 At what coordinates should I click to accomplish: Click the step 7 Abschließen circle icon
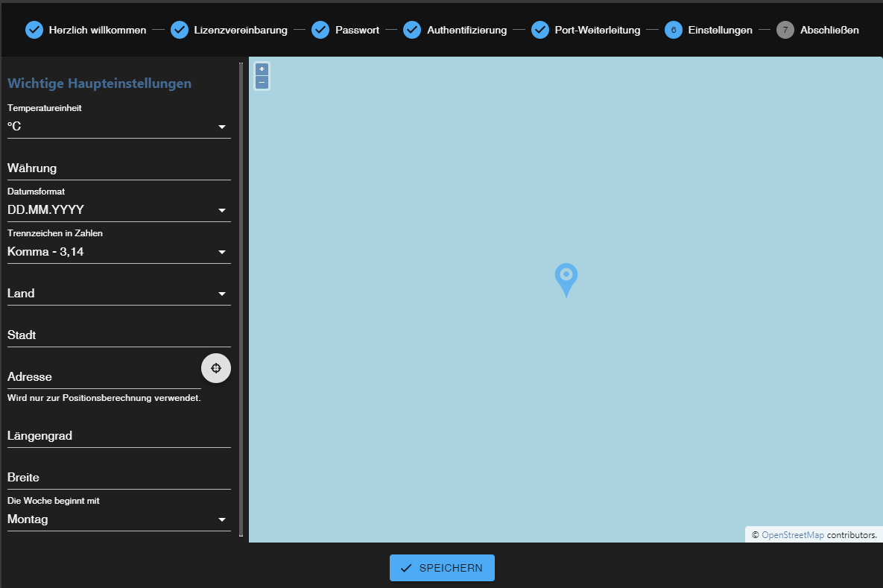point(785,30)
